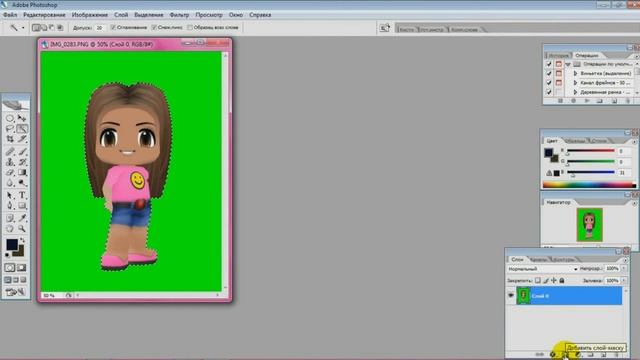This screenshot has width=640, height=360.
Task: Toggle checkmark for Виньетка action
Action: point(549,73)
